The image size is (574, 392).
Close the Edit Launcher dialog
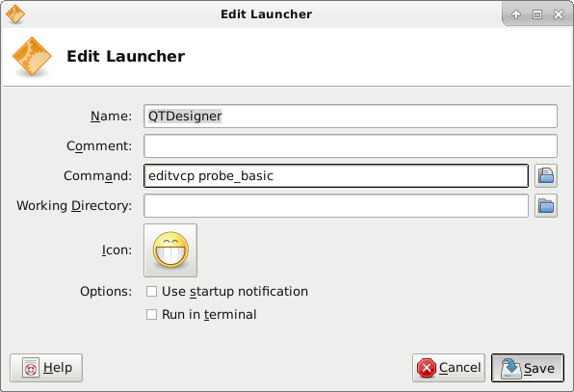(559, 14)
